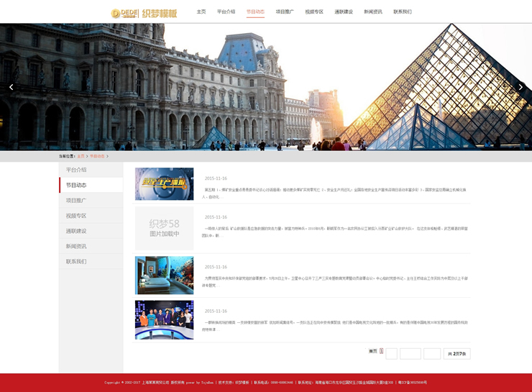
Task: Click the next slide arrow on banner
Action: coord(520,87)
